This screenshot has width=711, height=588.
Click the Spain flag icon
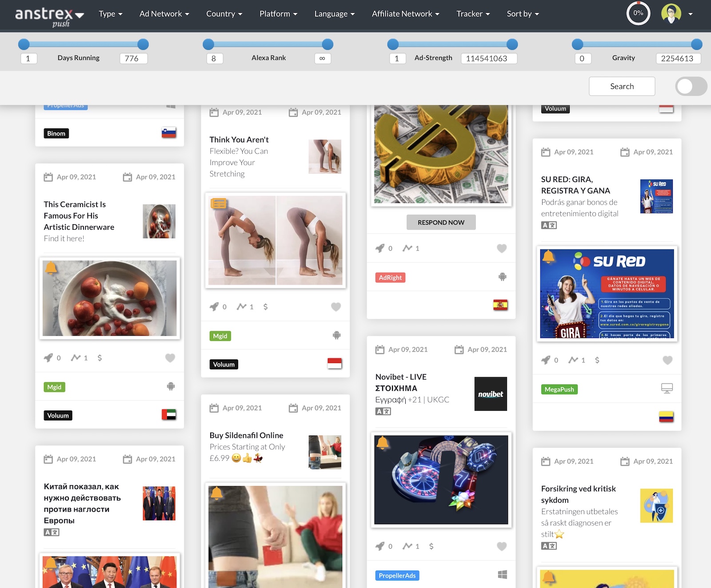(500, 305)
